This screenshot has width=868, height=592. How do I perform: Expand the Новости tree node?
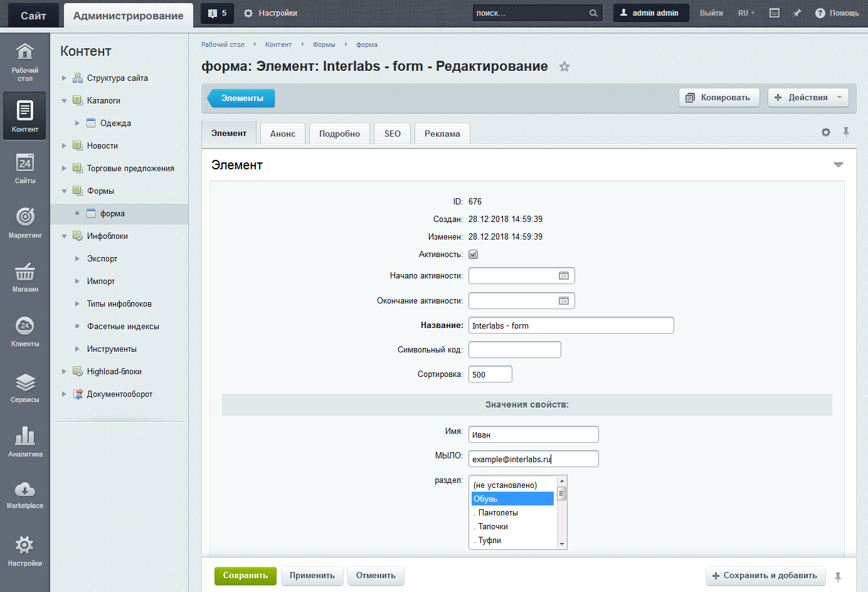coord(64,146)
